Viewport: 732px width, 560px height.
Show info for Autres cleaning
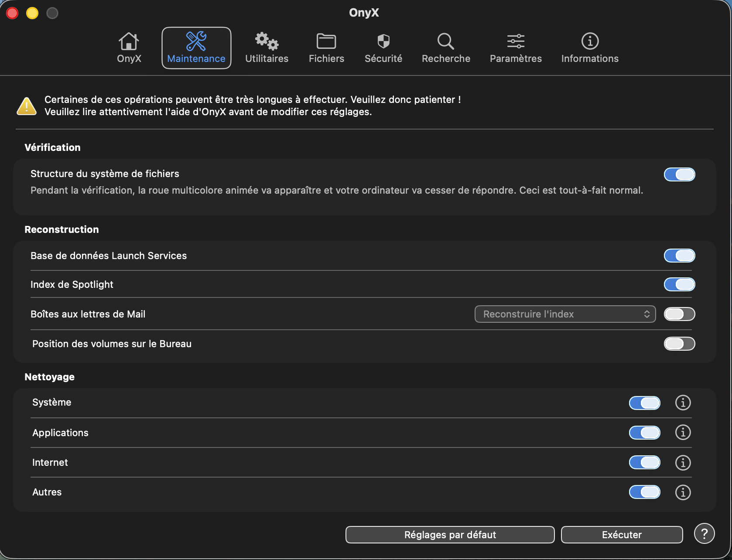tap(683, 492)
